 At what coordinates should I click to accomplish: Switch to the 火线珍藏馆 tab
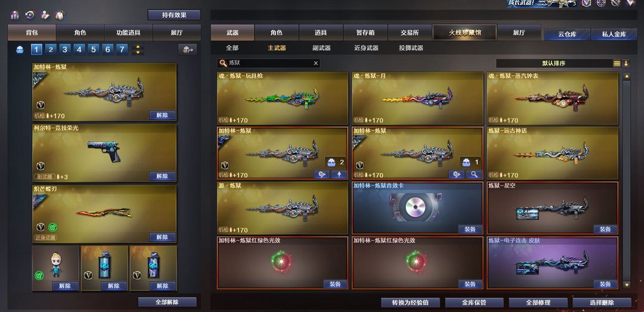coord(465,32)
